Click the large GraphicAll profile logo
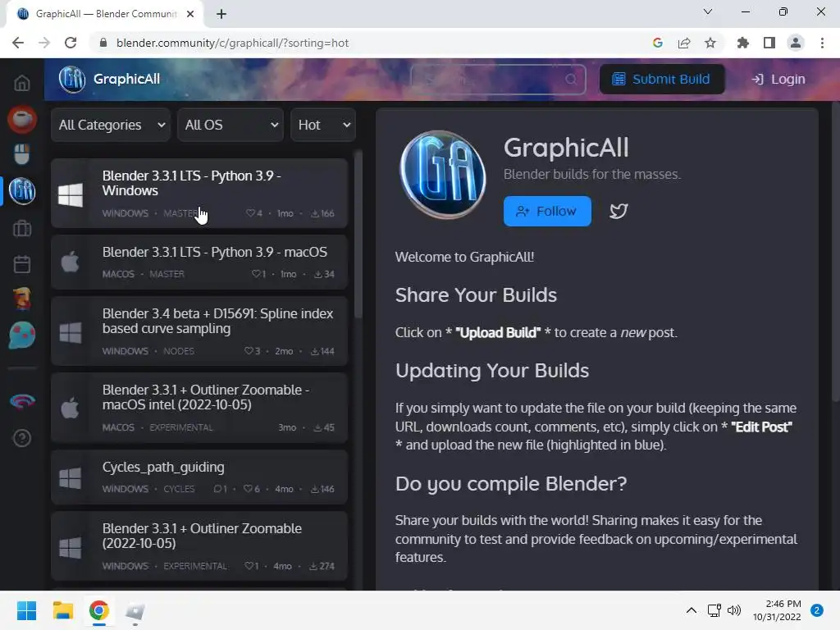Screen dimensions: 840x630 (443, 175)
